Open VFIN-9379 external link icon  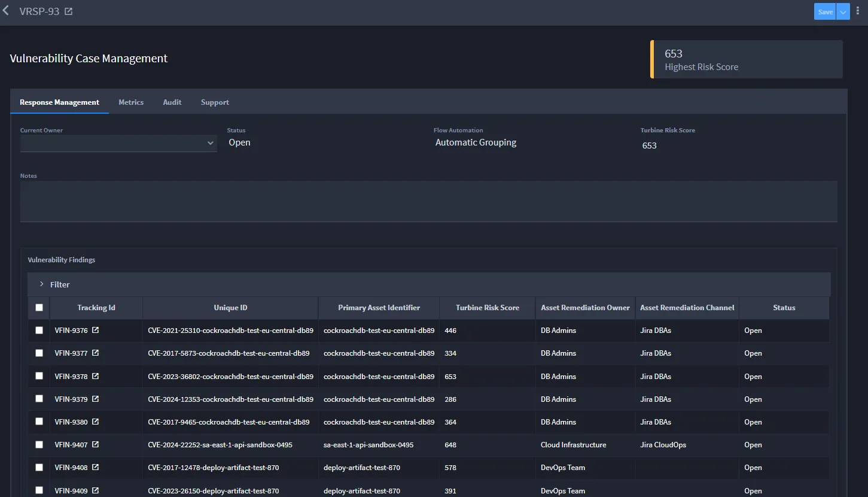96,399
